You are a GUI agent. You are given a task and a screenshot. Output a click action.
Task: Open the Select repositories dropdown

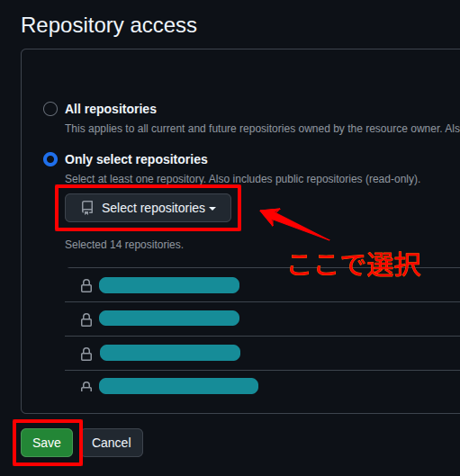[148, 208]
